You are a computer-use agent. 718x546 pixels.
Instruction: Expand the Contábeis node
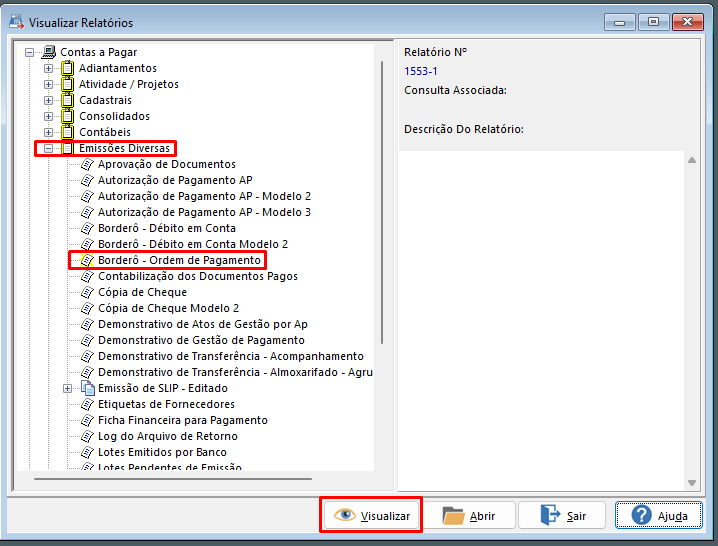pyautogui.click(x=48, y=132)
